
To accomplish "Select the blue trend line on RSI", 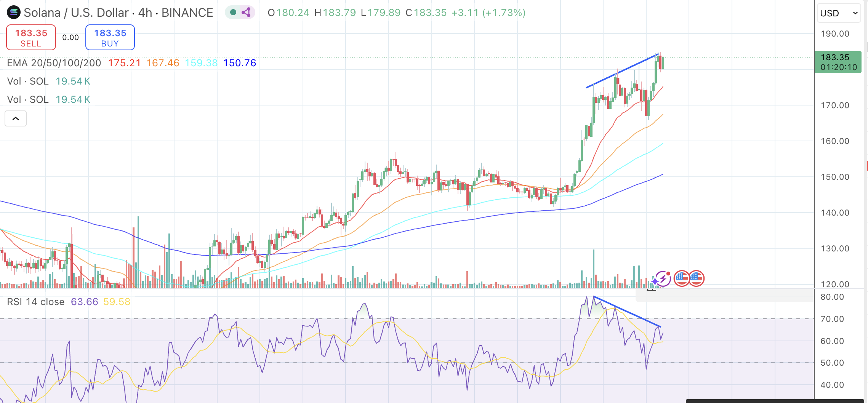I will pyautogui.click(x=627, y=312).
